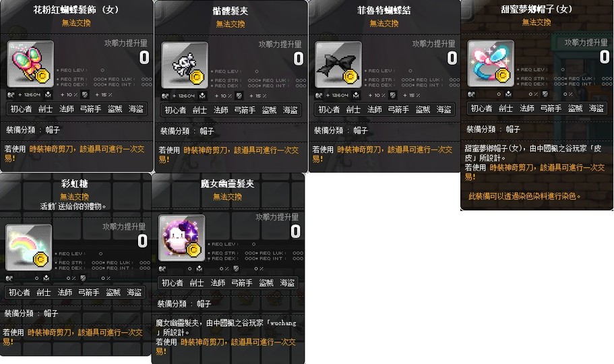Click 初心者 job label in butterfly ornament tooltip

(x=21, y=109)
